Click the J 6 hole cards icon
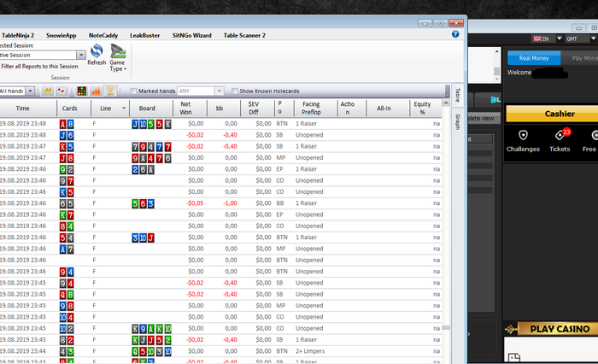 (67, 135)
